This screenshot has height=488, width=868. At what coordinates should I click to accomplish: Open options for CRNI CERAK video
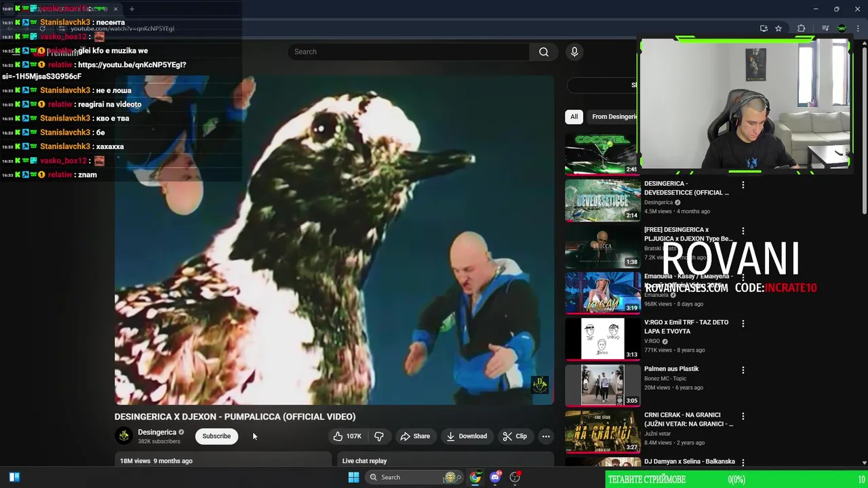(743, 416)
